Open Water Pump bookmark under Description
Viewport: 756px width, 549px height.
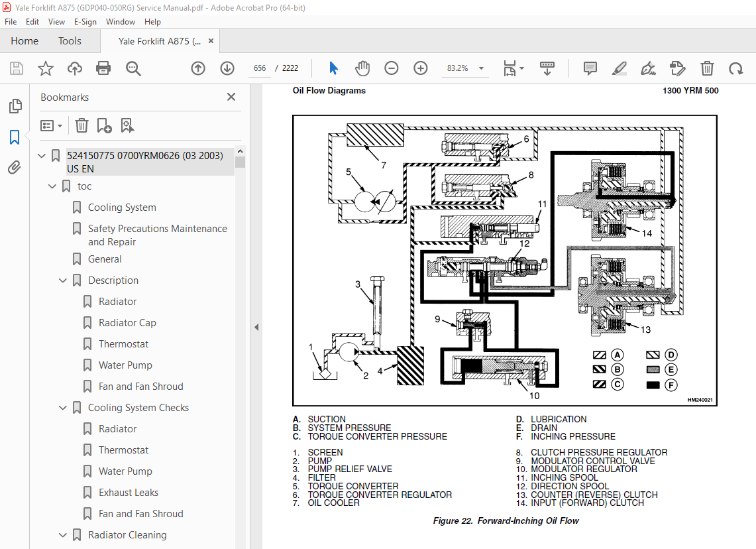point(125,365)
